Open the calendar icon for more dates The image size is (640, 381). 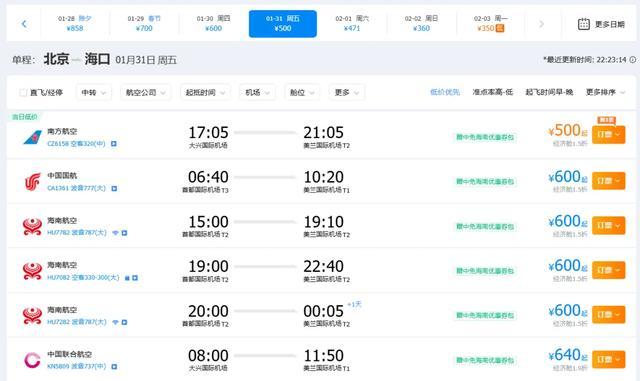[x=584, y=24]
